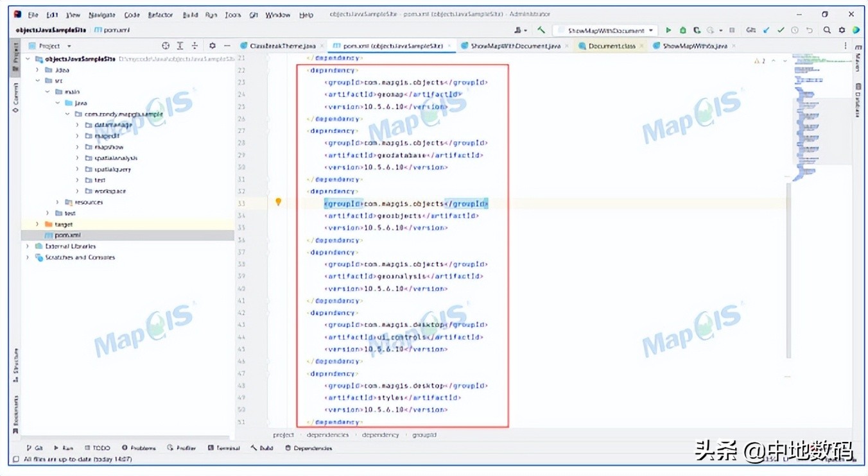Toggle the Terminal tool window at the bottom
Screen dimensions: 868x476
pos(223,448)
